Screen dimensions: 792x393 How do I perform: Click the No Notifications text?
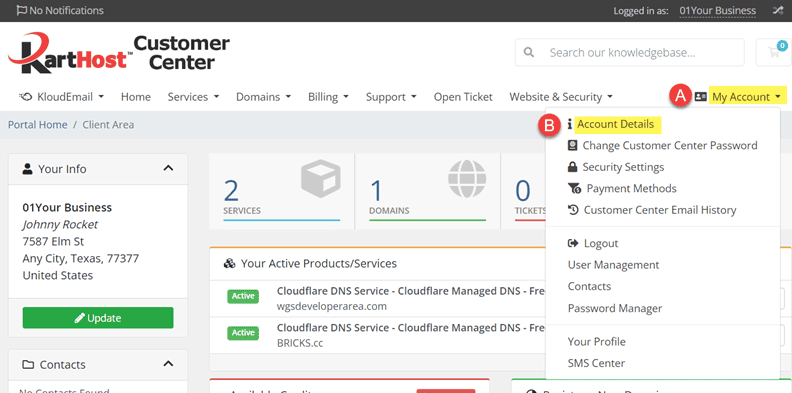point(66,11)
